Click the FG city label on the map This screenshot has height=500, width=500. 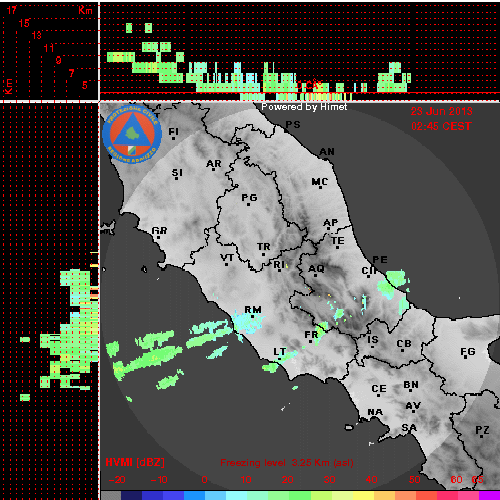point(468,352)
